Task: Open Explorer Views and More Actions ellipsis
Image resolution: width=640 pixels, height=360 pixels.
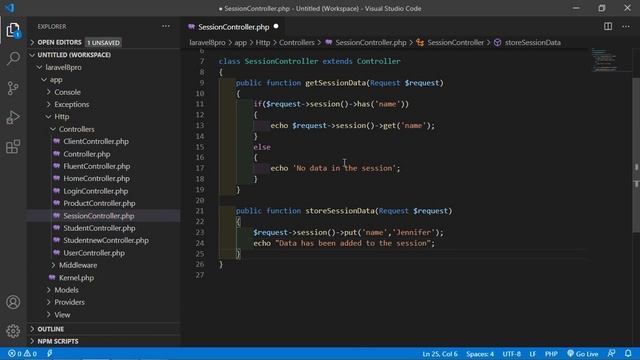Action: point(166,26)
